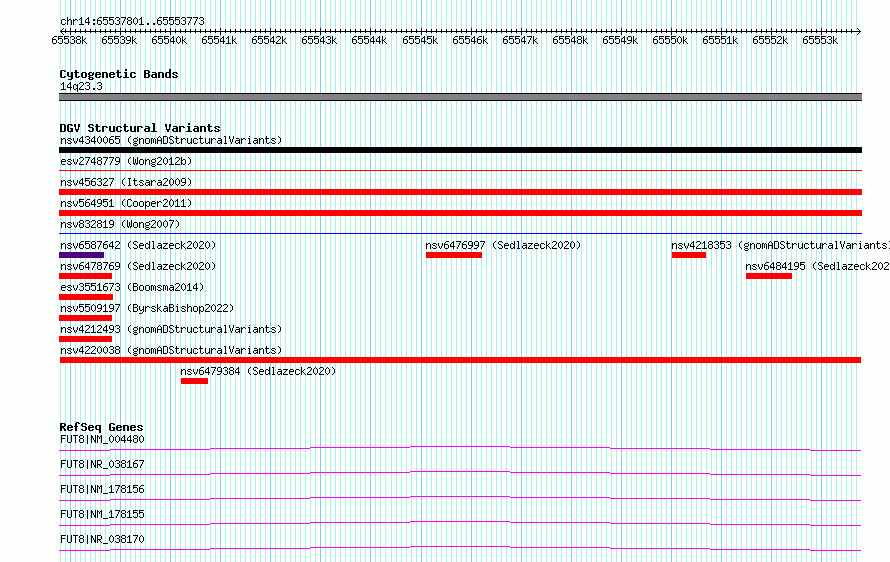Click the 65543k ruler mark
Viewport: 890px width, 562px height.
(x=319, y=40)
